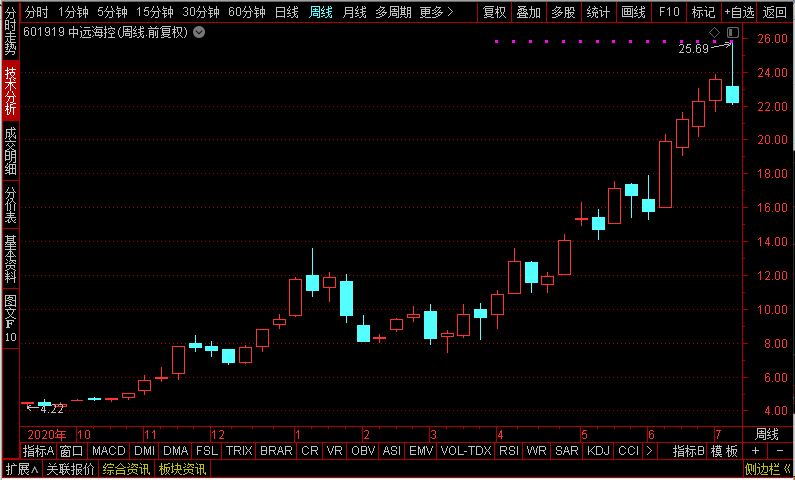Screen dimensions: 795x480
Task: Apply the DMI indicator
Action: pos(144,451)
